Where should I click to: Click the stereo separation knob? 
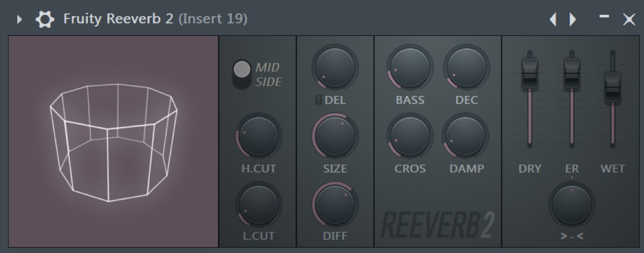[571, 206]
